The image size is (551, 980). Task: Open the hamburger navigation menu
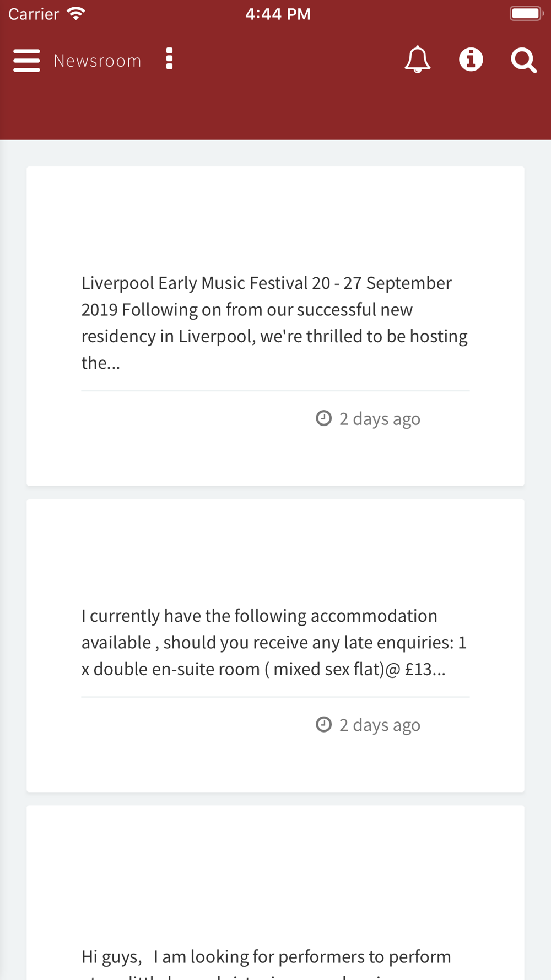pos(26,60)
